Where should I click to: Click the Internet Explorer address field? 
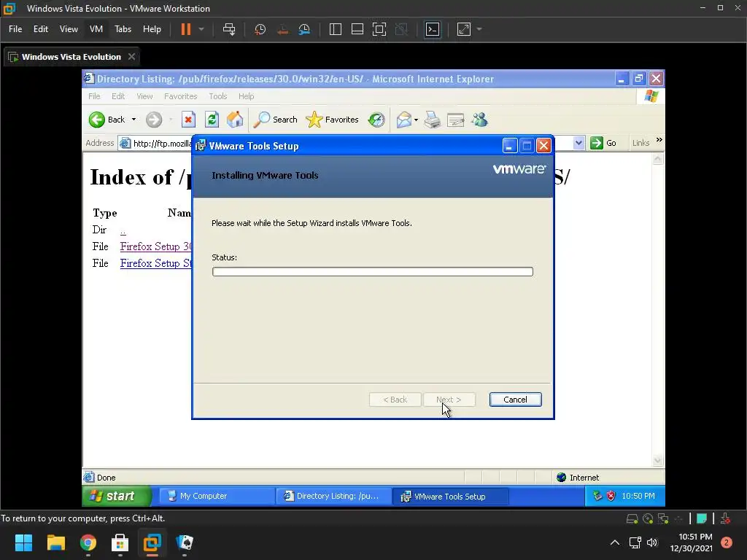coord(155,144)
